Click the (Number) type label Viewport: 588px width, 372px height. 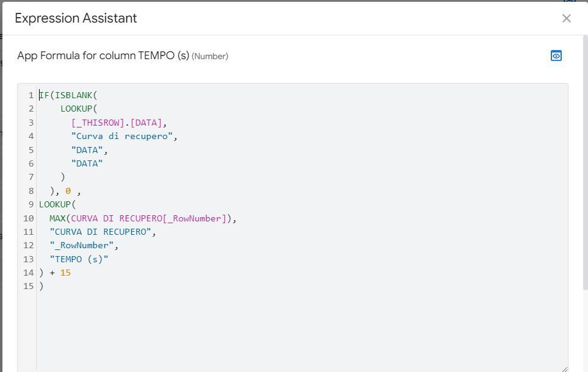click(x=210, y=56)
